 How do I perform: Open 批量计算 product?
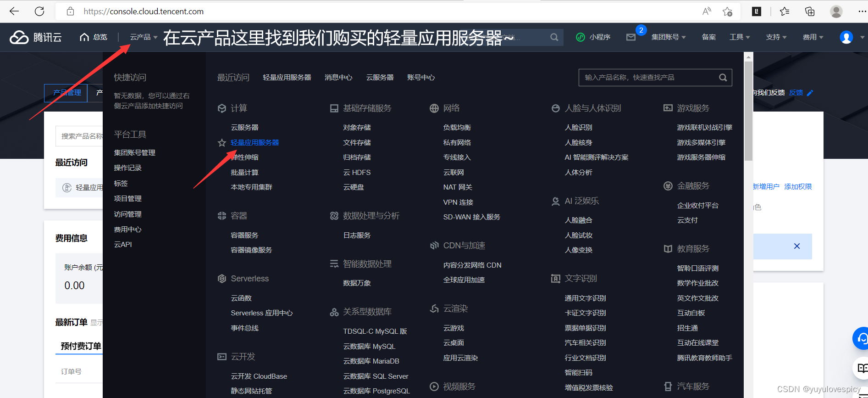(245, 173)
